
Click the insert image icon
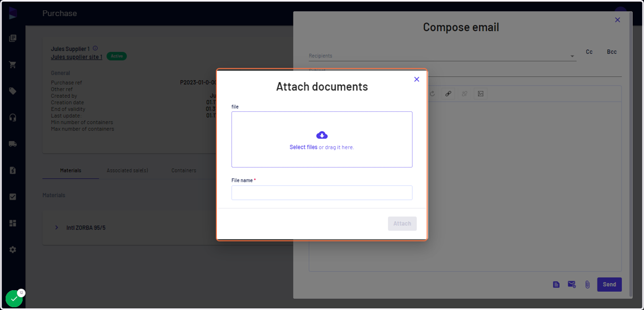point(481,93)
